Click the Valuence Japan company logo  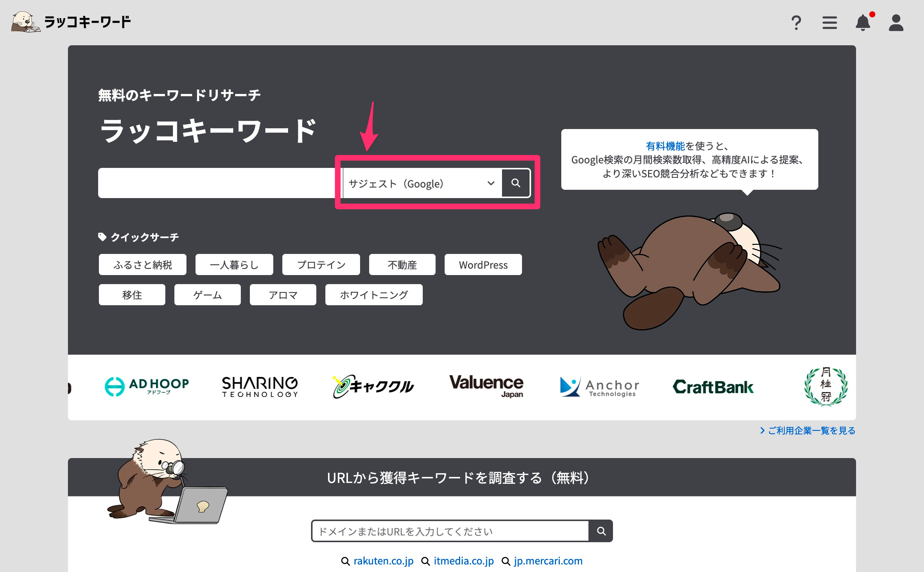point(486,386)
